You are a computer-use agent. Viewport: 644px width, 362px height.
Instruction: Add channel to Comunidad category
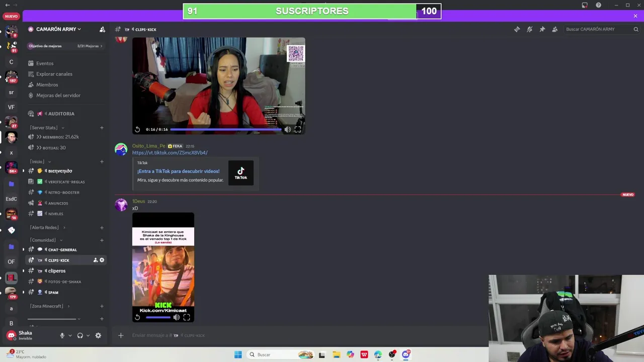[102, 240]
